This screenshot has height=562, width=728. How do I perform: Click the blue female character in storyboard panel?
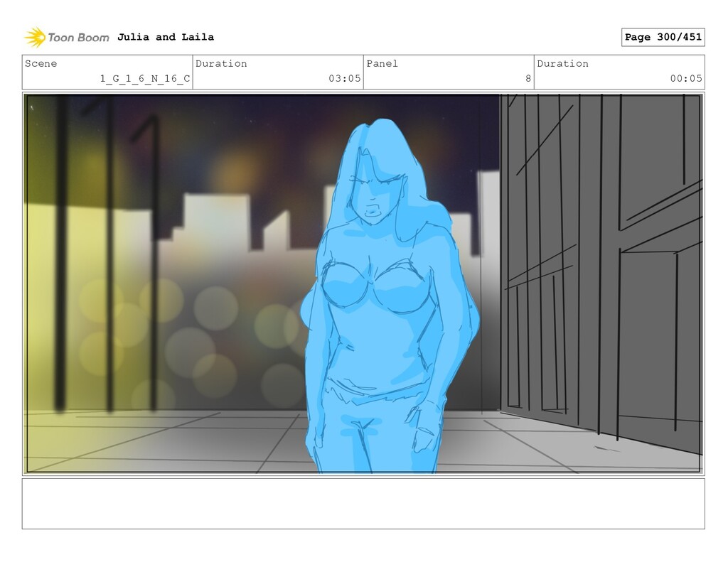click(x=389, y=297)
